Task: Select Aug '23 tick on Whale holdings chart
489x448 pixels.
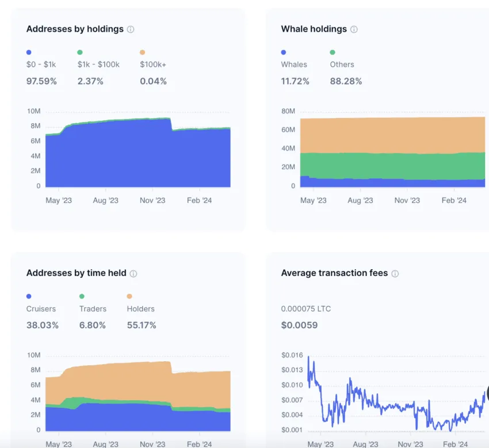Action: [360, 201]
